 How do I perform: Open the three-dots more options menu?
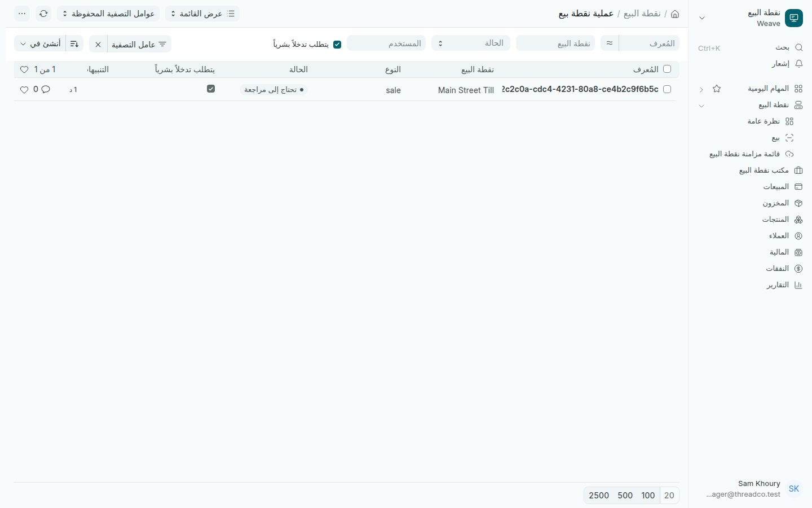(x=22, y=14)
